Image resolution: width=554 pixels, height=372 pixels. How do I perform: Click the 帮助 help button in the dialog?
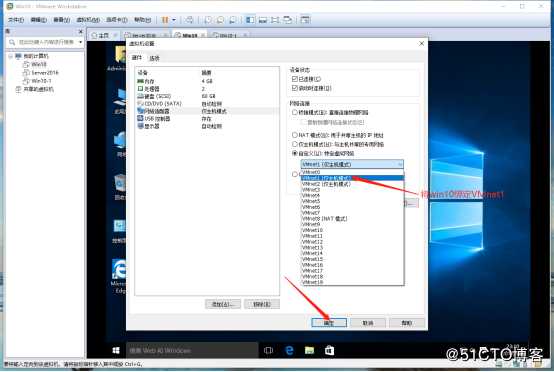point(407,323)
